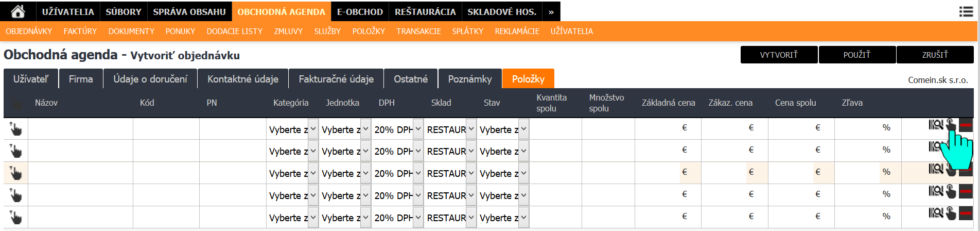Click the barcode search icon in first row
Viewport: 980px width, 231px height.
click(936, 125)
